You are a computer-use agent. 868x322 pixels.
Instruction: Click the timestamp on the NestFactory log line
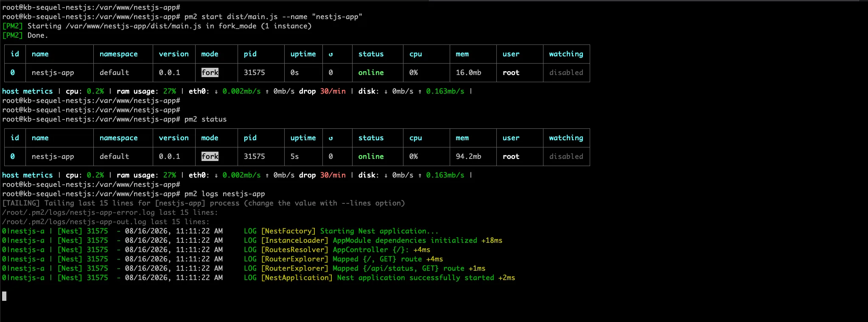click(174, 231)
